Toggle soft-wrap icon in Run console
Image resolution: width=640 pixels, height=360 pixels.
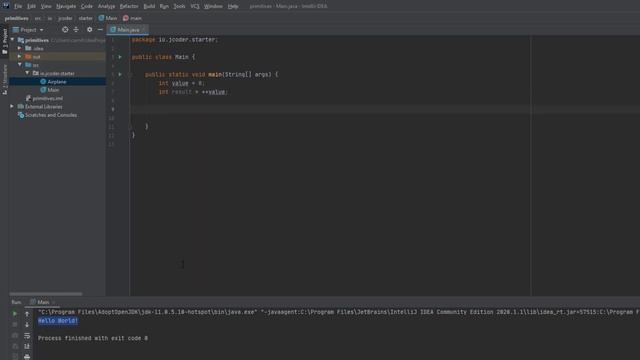(x=27, y=336)
